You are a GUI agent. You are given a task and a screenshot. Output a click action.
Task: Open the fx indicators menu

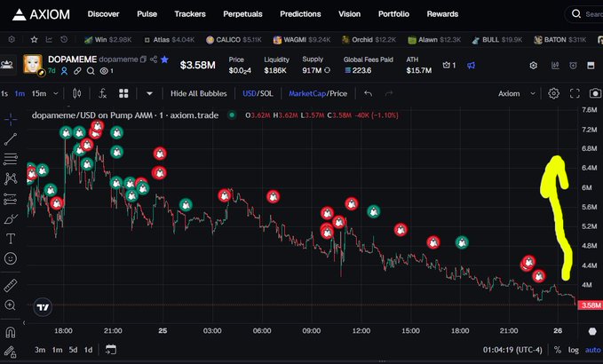[x=102, y=93]
